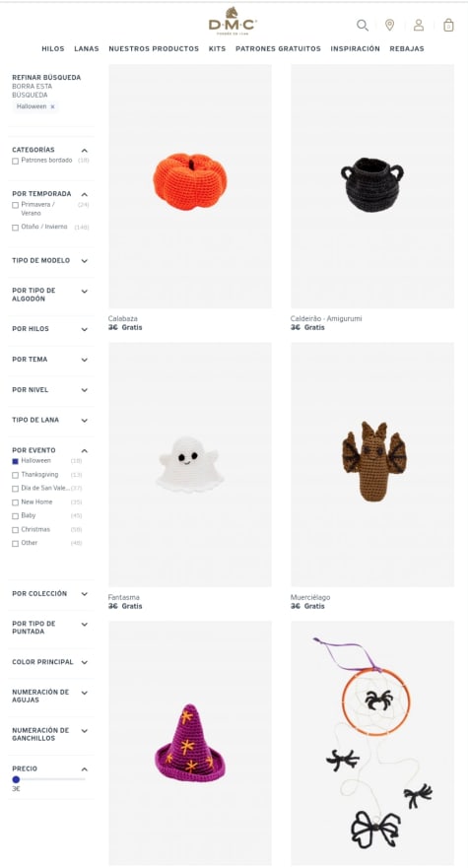This screenshot has width=468, height=868.
Task: Open the Rebajas menu item
Action: click(x=407, y=48)
